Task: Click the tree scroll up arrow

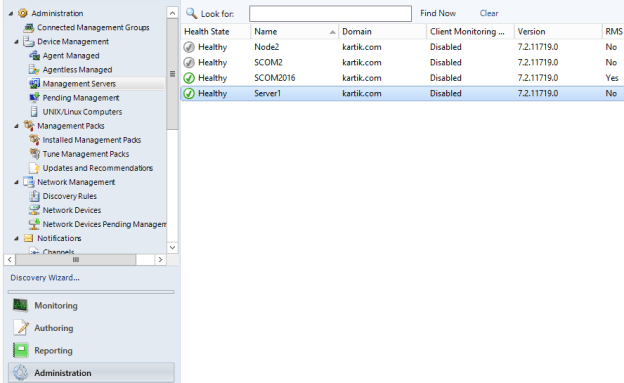Action: coord(172,13)
